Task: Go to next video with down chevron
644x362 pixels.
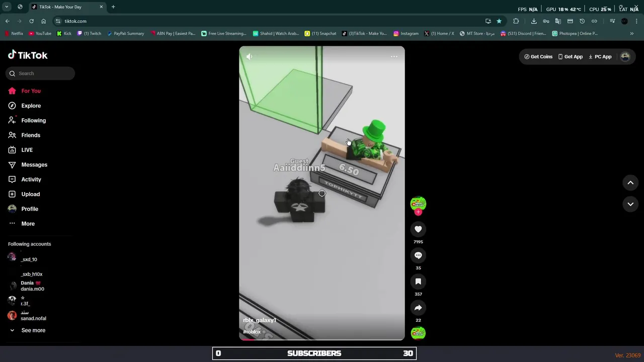Action: coord(630,204)
